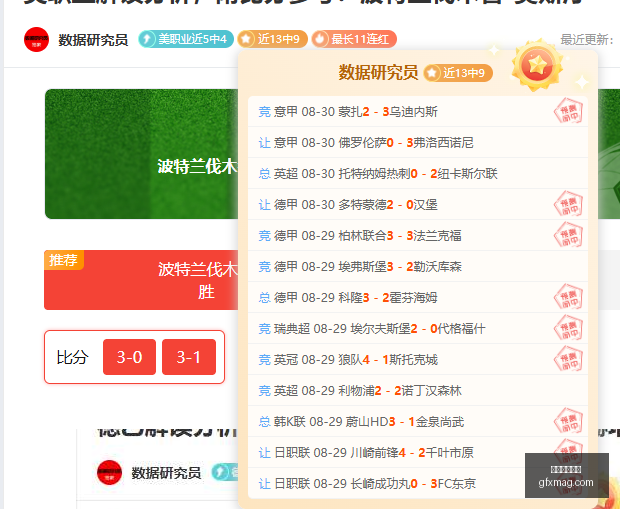The image size is (620, 509).
Task: Click the red recommended pick 波特兰伐木 胜
Action: point(141,280)
